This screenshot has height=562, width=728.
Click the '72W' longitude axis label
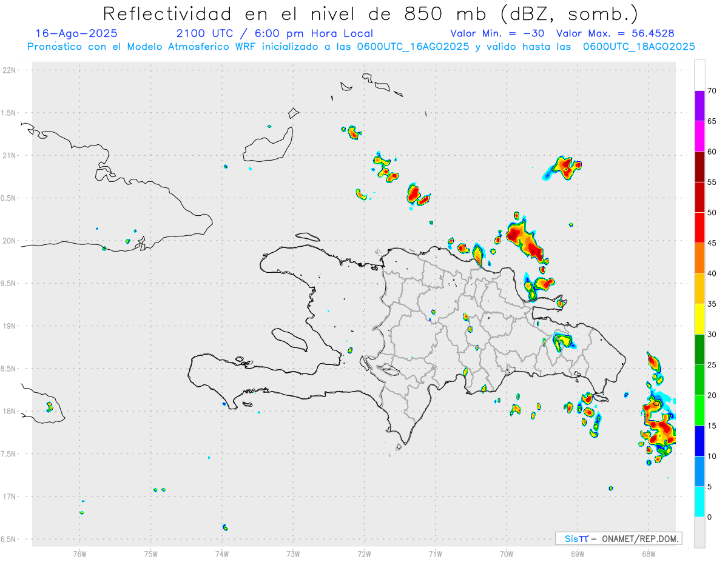click(x=364, y=554)
